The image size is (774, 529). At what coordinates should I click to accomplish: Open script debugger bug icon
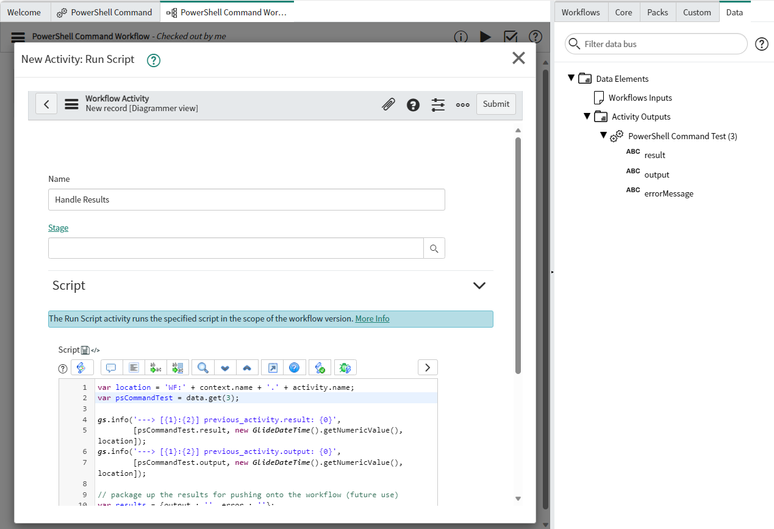coord(345,368)
